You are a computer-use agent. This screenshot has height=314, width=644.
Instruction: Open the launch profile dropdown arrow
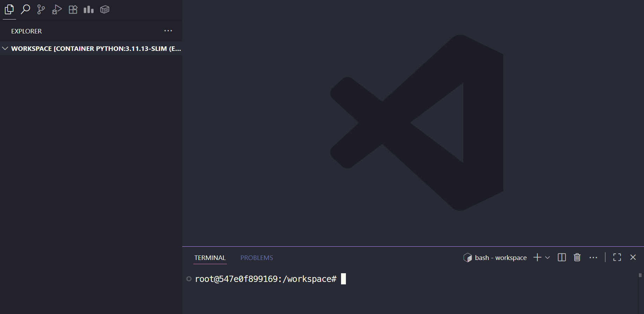(547, 258)
